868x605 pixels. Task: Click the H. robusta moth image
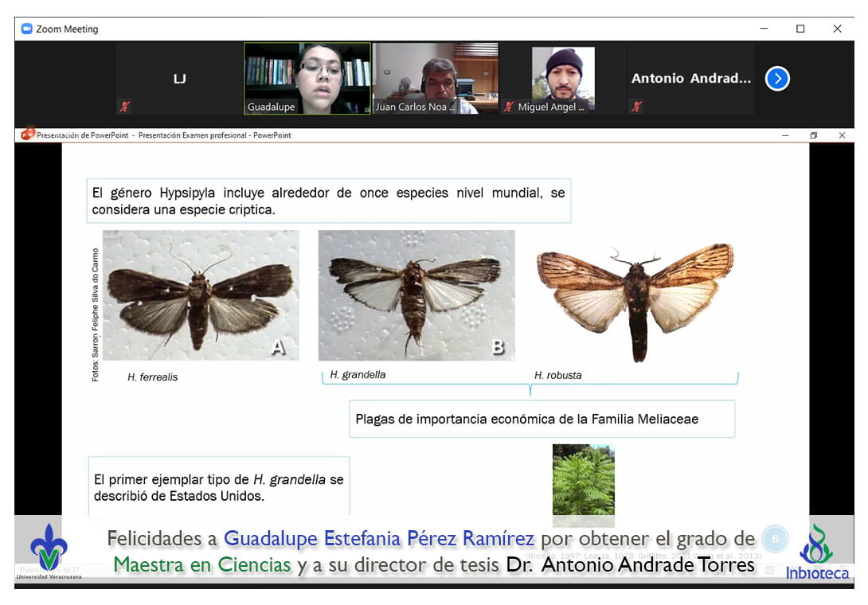click(635, 300)
